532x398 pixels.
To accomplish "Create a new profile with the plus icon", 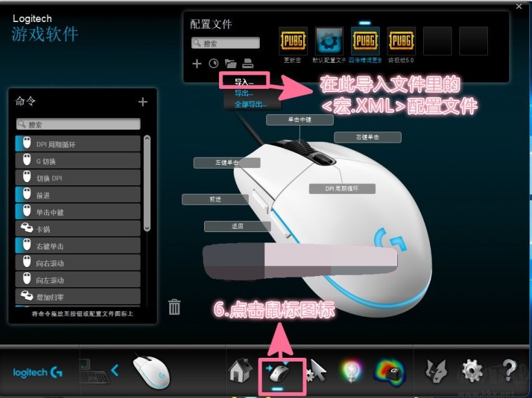I will coord(197,64).
